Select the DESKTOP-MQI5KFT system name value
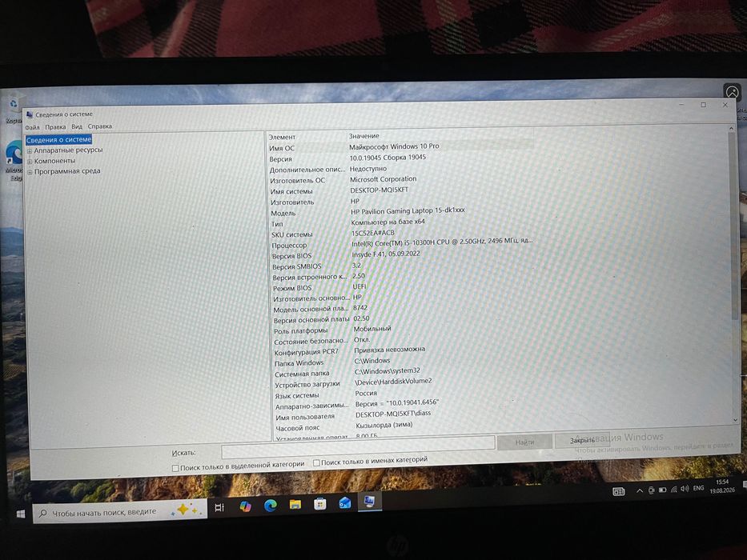This screenshot has height=560, width=747. coord(380,190)
